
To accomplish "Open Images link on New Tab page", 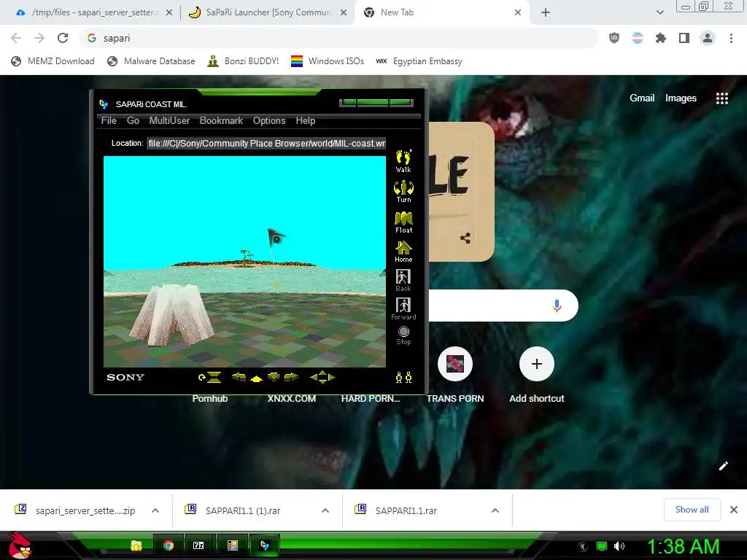I will pos(681,98).
